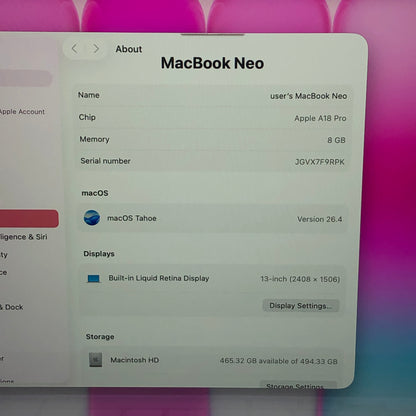Click 'macOS Tahoe' label

pos(132,218)
